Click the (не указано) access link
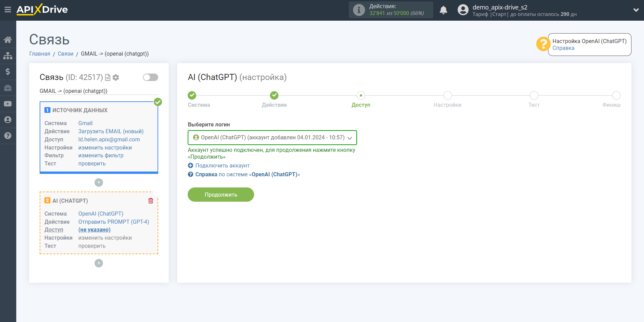Viewport: 644px width, 322px height. 94,230
